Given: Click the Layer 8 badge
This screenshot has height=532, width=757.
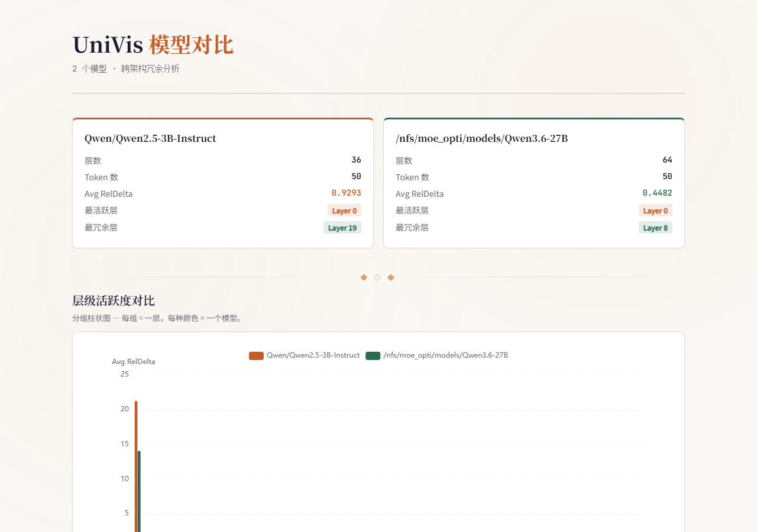Looking at the screenshot, I should pos(655,228).
